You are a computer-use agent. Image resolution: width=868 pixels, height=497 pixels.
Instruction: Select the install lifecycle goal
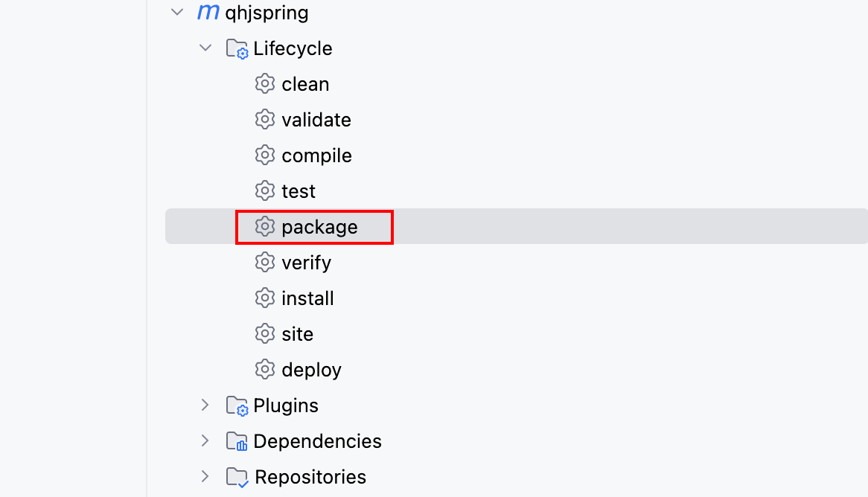[x=307, y=298]
